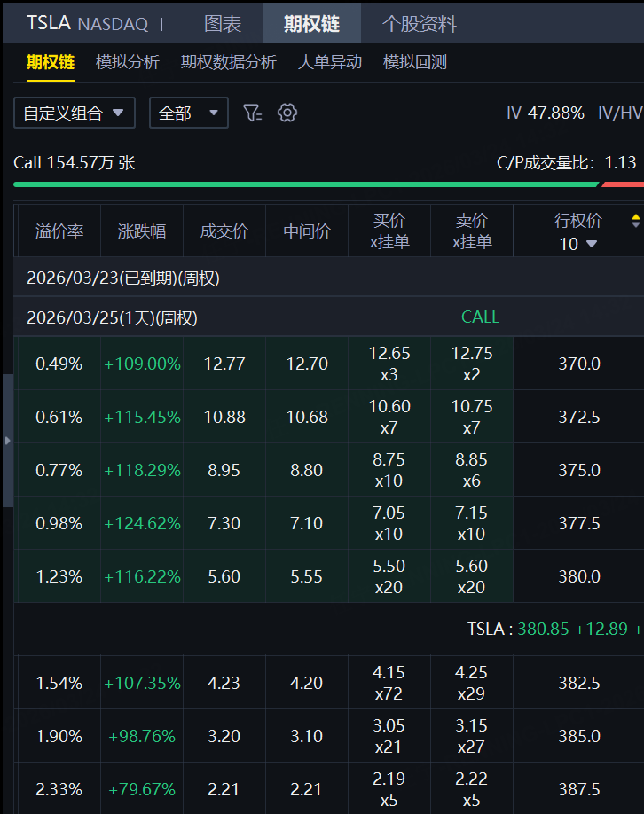Sort by 涨跌幅 column header
Image resolution: width=644 pixels, height=814 pixels.
pyautogui.click(x=142, y=231)
